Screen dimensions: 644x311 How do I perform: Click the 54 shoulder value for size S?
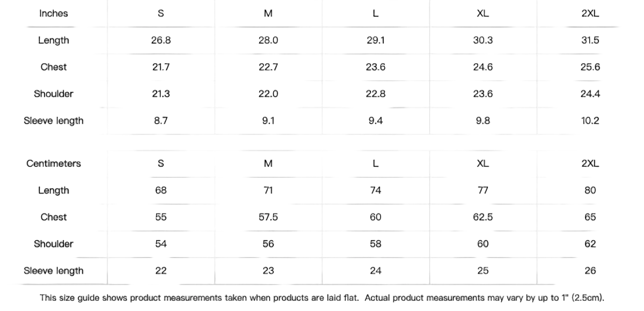161,244
